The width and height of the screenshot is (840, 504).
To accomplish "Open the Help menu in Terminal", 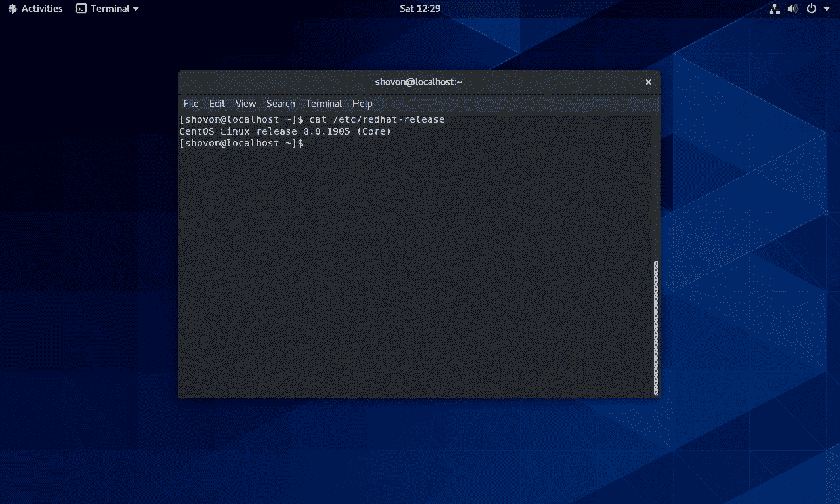I will [362, 104].
